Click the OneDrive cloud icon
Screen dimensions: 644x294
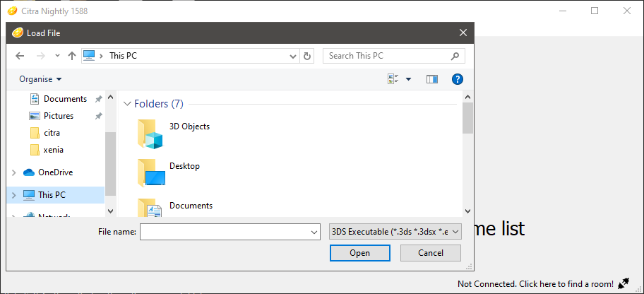pyautogui.click(x=29, y=172)
